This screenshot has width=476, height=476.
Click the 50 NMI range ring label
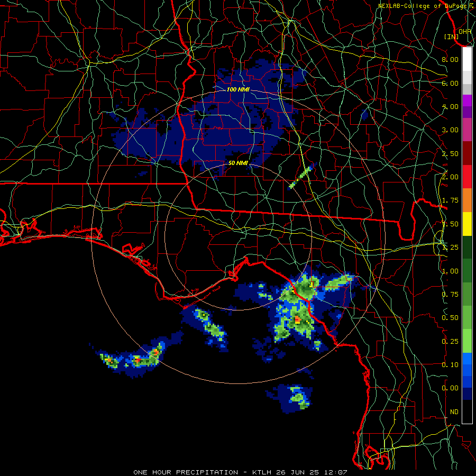point(238,163)
